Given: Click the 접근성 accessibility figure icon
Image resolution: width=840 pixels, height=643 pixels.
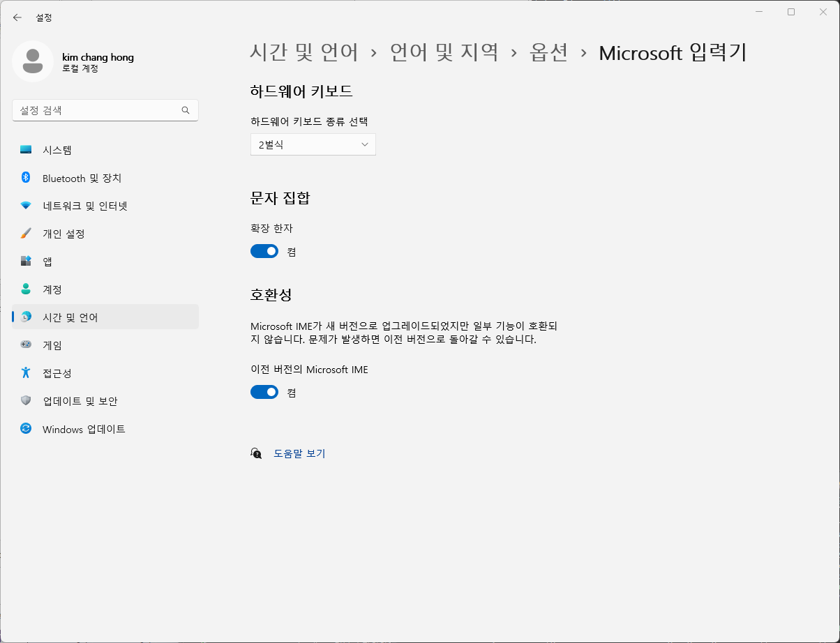Looking at the screenshot, I should pyautogui.click(x=26, y=373).
